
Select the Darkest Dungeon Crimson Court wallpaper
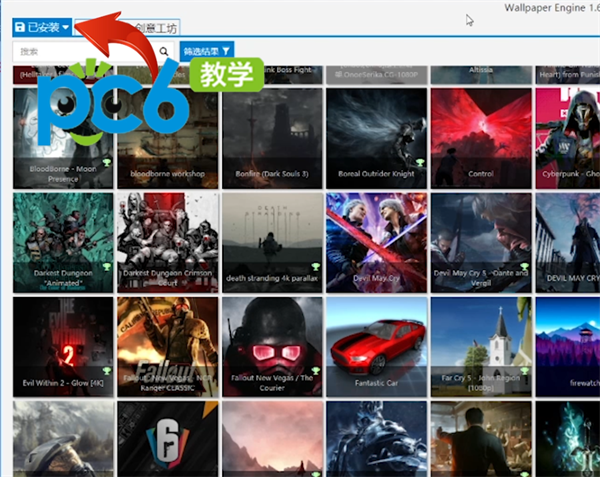tap(168, 243)
